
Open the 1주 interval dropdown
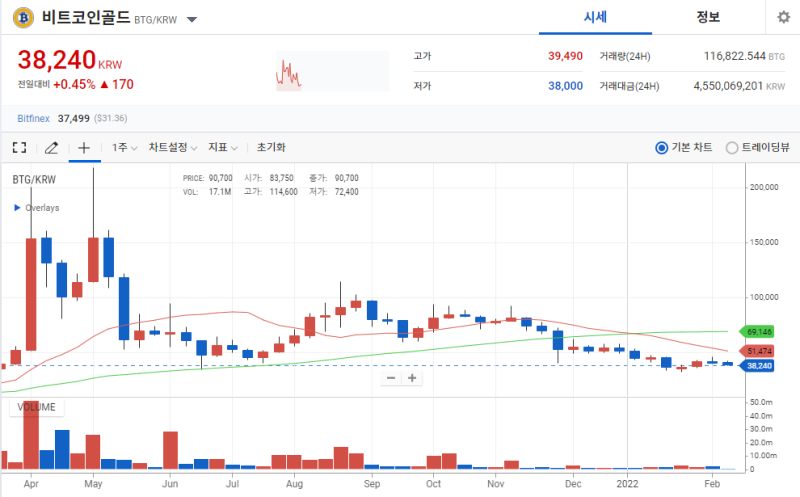click(x=124, y=147)
